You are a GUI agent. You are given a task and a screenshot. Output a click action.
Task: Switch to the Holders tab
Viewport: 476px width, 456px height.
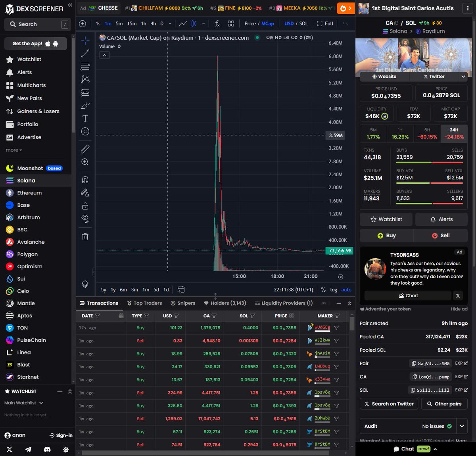(225, 303)
